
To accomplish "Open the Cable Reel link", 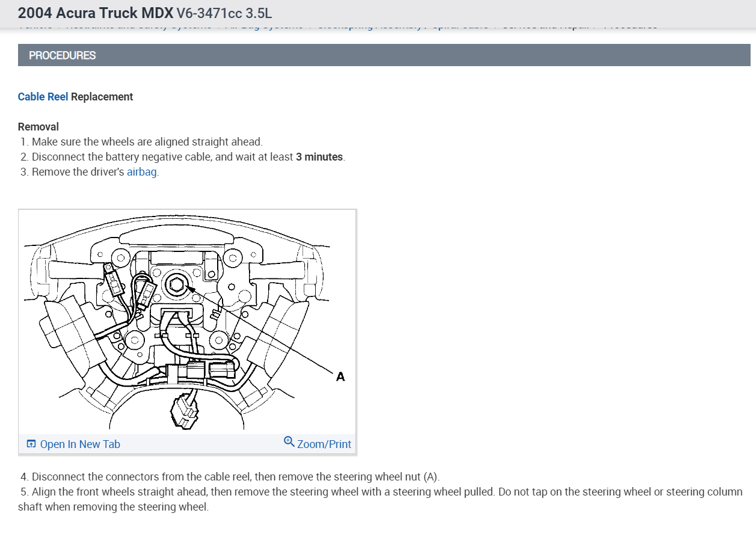I will (x=43, y=97).
